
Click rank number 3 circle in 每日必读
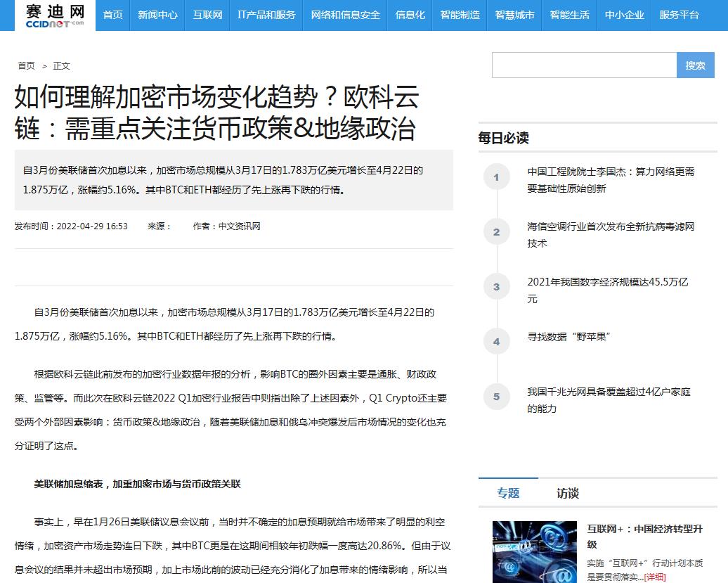pos(496,287)
